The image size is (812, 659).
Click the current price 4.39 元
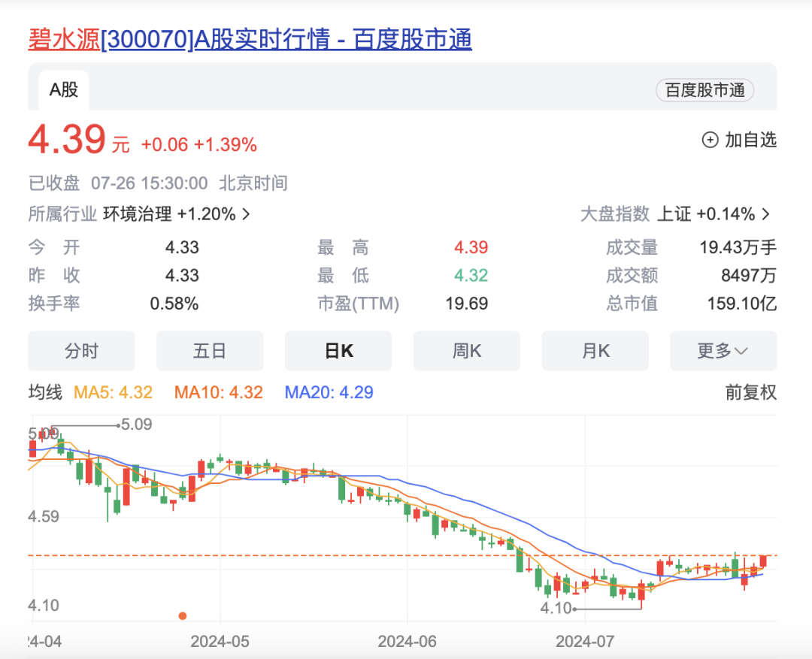point(79,140)
